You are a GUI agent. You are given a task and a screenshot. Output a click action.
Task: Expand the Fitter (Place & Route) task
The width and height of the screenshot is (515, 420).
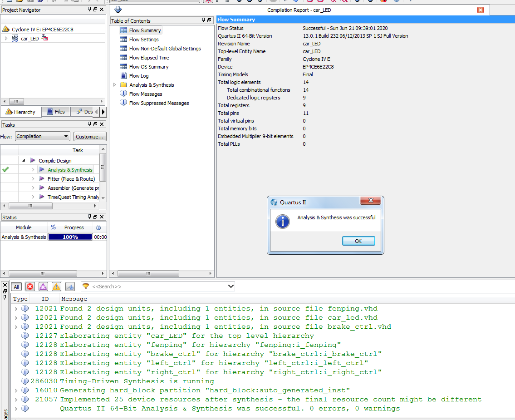33,179
